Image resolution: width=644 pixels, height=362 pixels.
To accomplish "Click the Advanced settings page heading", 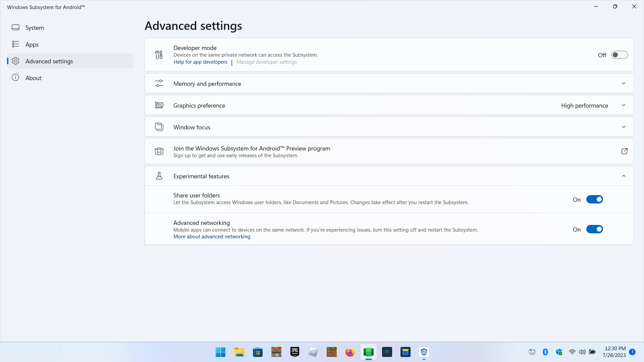I will click(x=193, y=26).
